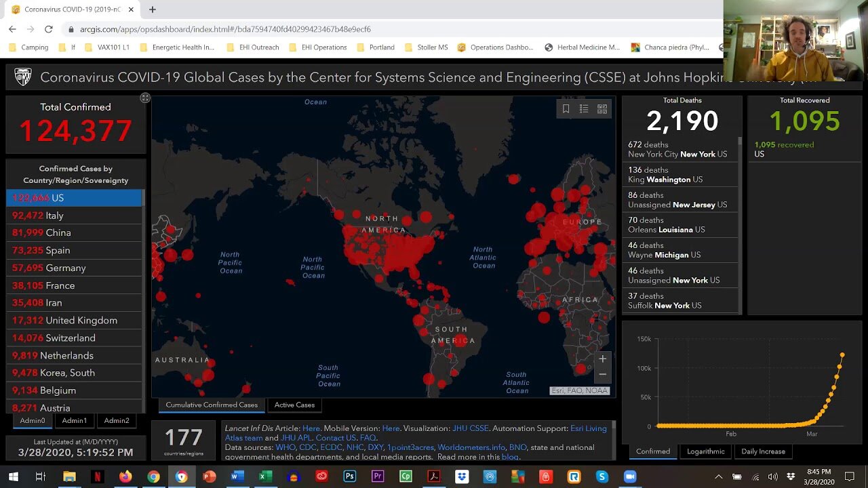Click the King Washington deaths row

point(679,174)
